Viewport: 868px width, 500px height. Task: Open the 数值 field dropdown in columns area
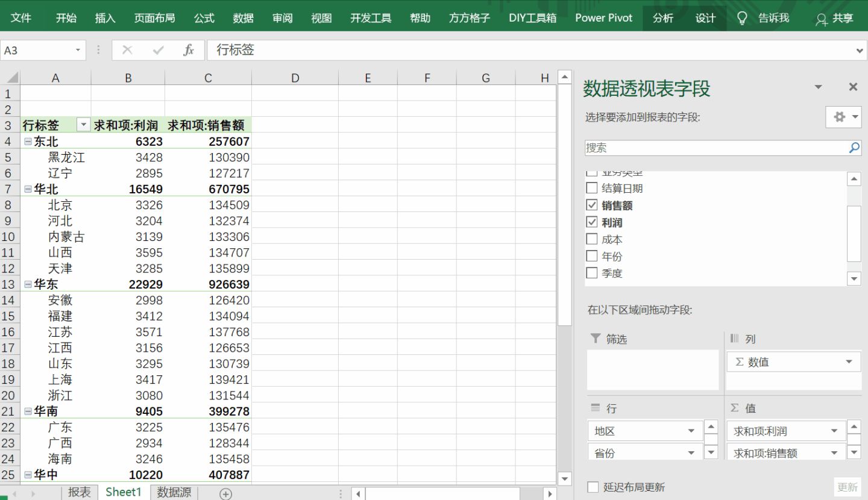849,362
